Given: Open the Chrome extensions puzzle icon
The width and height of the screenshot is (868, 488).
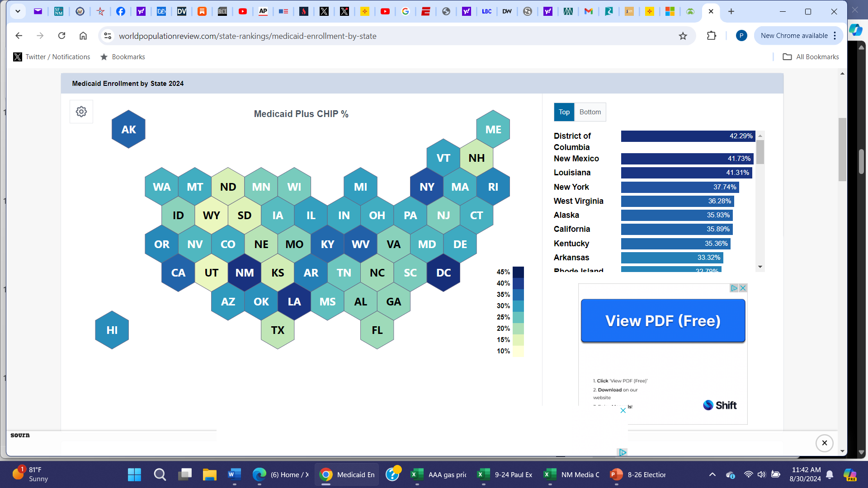Looking at the screenshot, I should (711, 36).
